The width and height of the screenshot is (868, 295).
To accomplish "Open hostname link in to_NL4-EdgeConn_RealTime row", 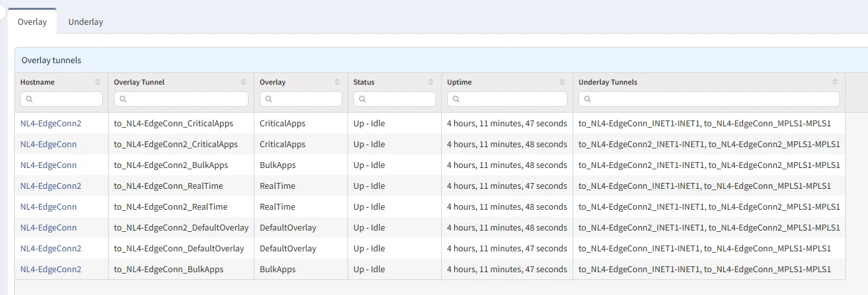I will (x=51, y=186).
